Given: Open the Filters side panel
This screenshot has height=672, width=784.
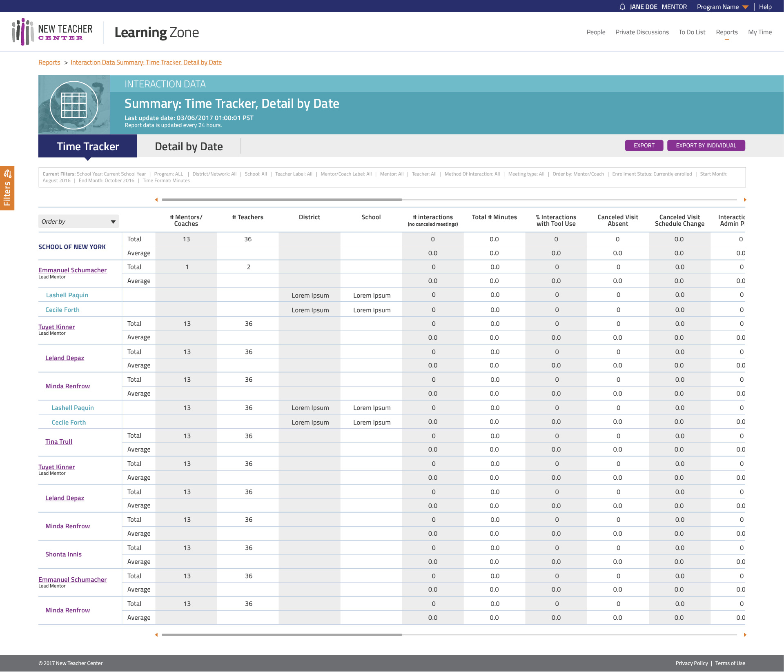Looking at the screenshot, I should (x=7, y=188).
